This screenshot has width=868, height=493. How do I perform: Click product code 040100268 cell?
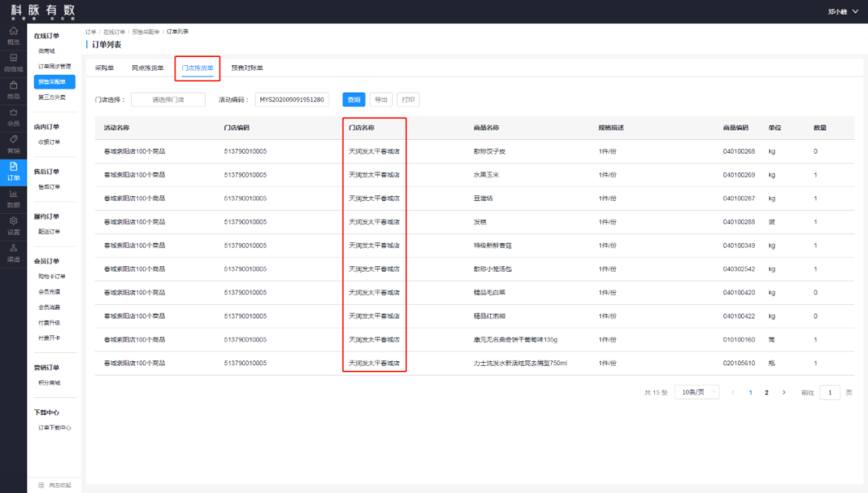pyautogui.click(x=739, y=151)
